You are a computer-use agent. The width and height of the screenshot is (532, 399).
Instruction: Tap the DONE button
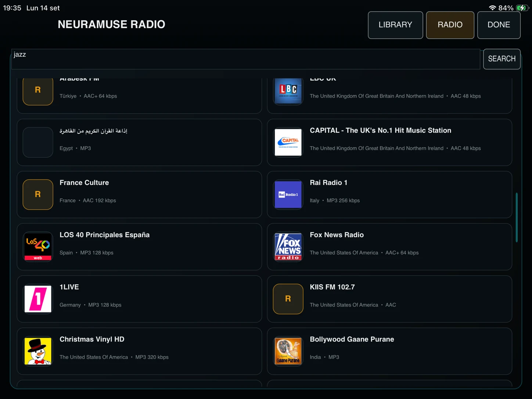(x=499, y=25)
